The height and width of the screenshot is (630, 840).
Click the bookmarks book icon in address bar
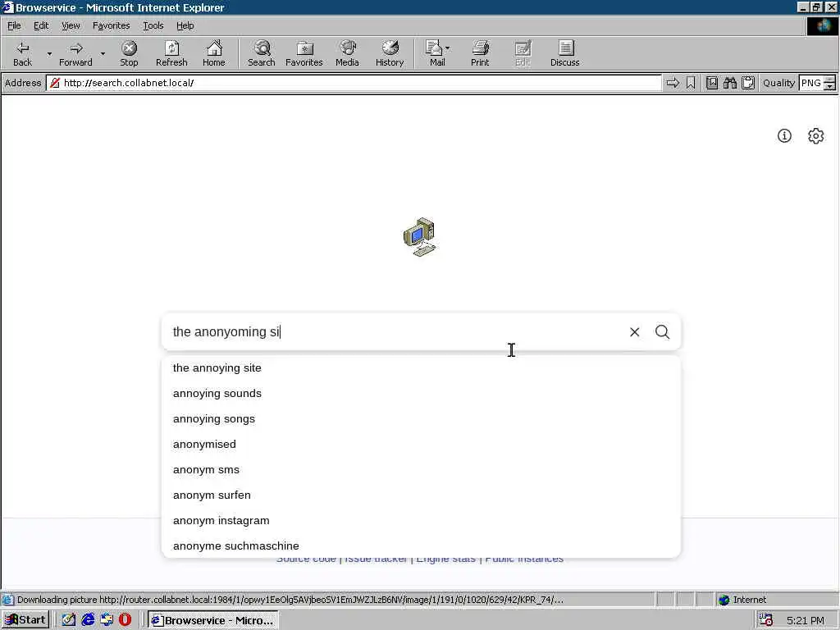711,83
